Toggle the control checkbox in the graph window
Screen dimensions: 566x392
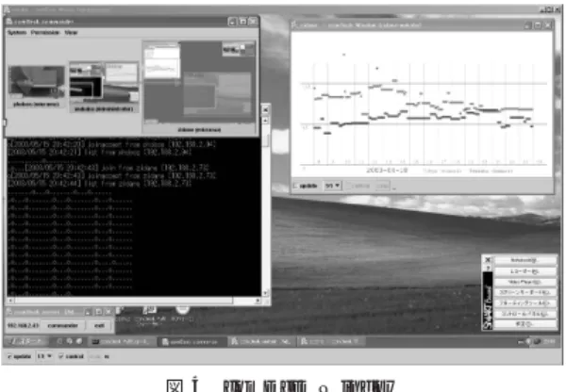pyautogui.click(x=349, y=186)
